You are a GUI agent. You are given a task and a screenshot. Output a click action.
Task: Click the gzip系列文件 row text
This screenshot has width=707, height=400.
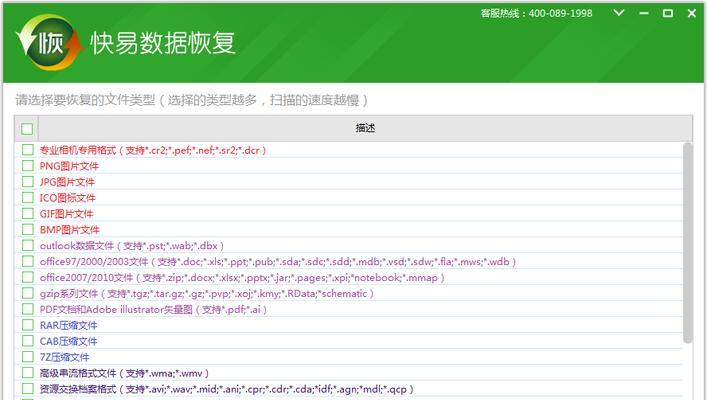click(207, 294)
